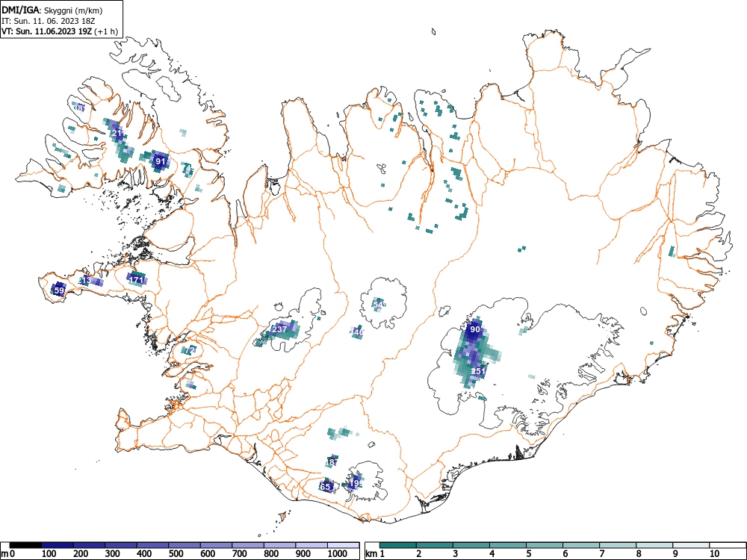This screenshot has width=747, height=560.
Task: Select the '9' label on the km legend
Action: [x=675, y=553]
